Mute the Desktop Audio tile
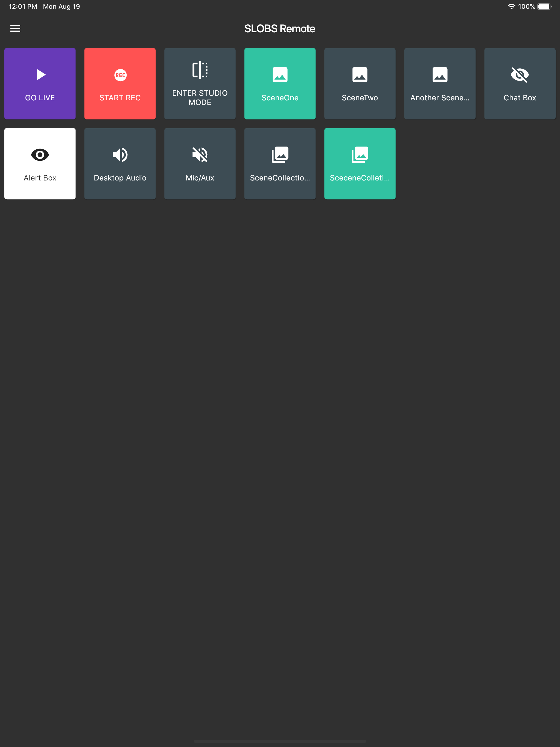Image resolution: width=560 pixels, height=747 pixels. pos(120,164)
